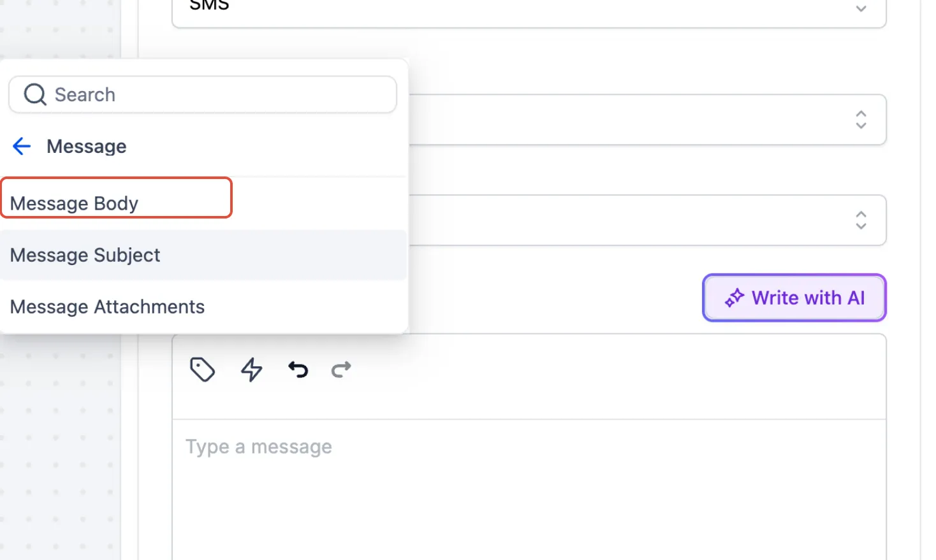Image resolution: width=936 pixels, height=560 pixels.
Task: Undo the last edit in message editor
Action: point(298,370)
